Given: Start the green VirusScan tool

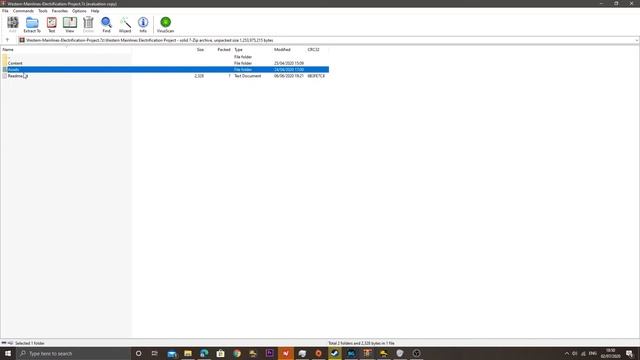Looking at the screenshot, I should pos(165,24).
